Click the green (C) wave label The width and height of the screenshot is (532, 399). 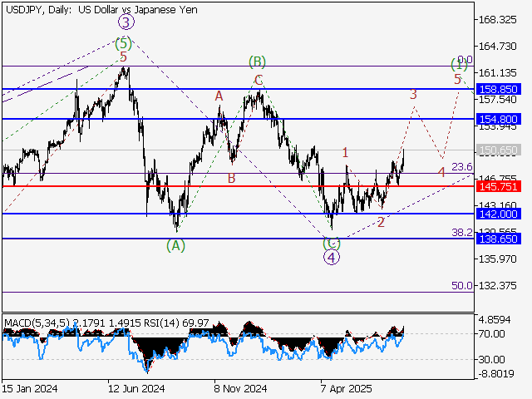(x=332, y=243)
